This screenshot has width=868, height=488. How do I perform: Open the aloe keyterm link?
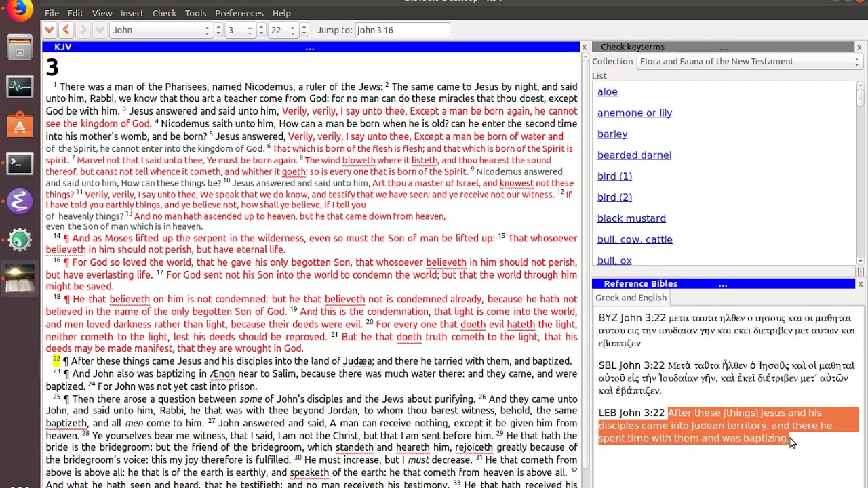point(607,91)
